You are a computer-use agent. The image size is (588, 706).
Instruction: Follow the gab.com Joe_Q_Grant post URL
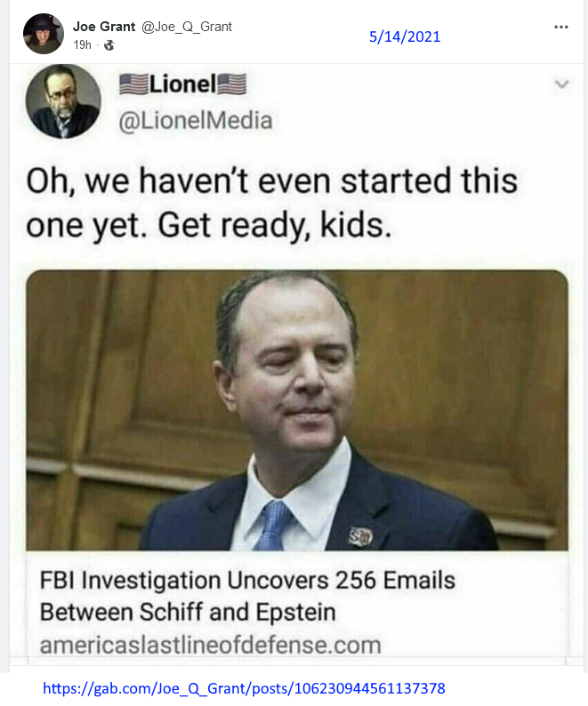coord(244,688)
